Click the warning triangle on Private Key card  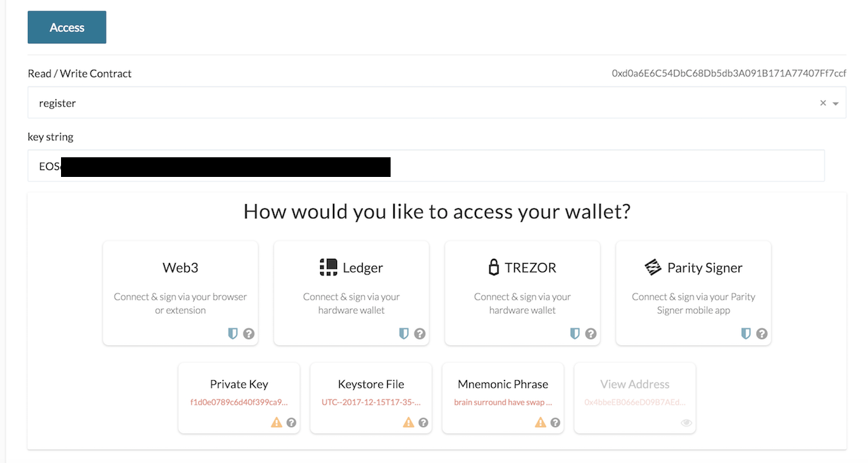point(277,422)
